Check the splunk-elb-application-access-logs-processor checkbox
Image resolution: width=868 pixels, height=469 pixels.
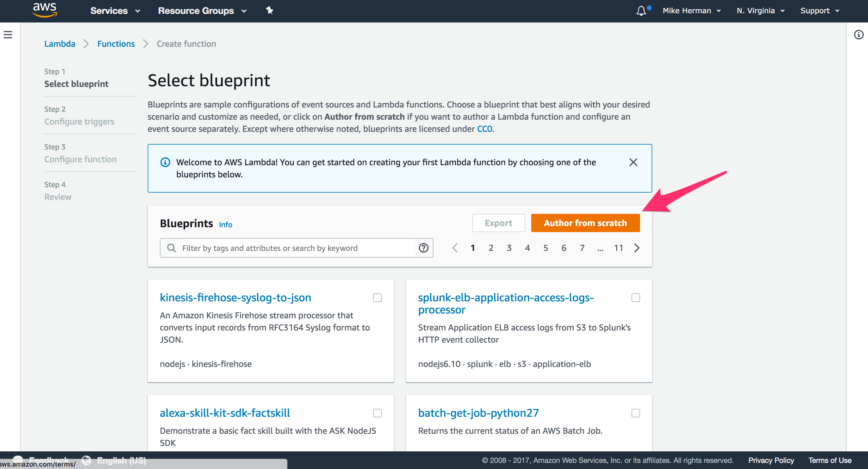click(635, 298)
